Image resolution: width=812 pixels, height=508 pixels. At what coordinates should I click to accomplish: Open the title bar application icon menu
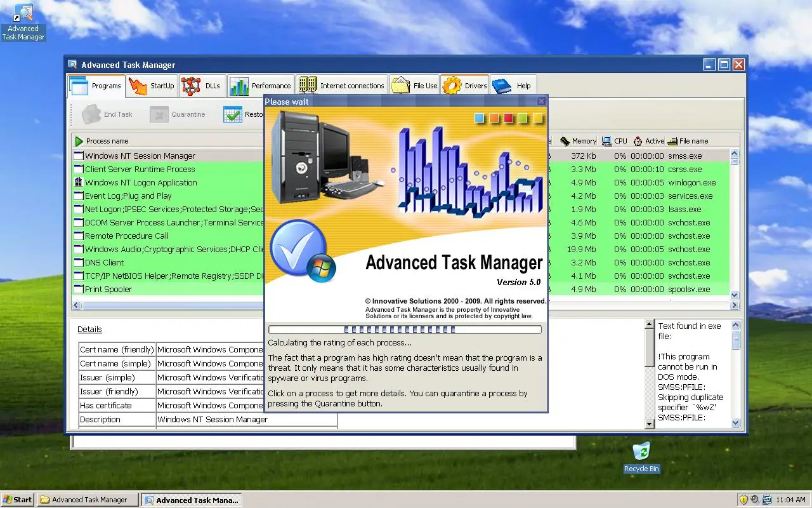[x=73, y=65]
